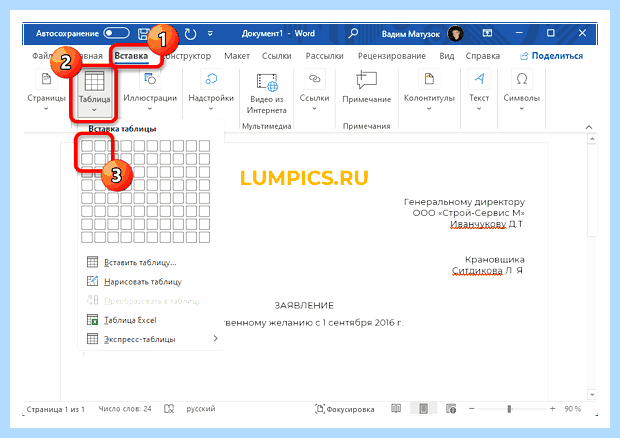
Task: Click the search magnifier in title bar
Action: (x=353, y=33)
